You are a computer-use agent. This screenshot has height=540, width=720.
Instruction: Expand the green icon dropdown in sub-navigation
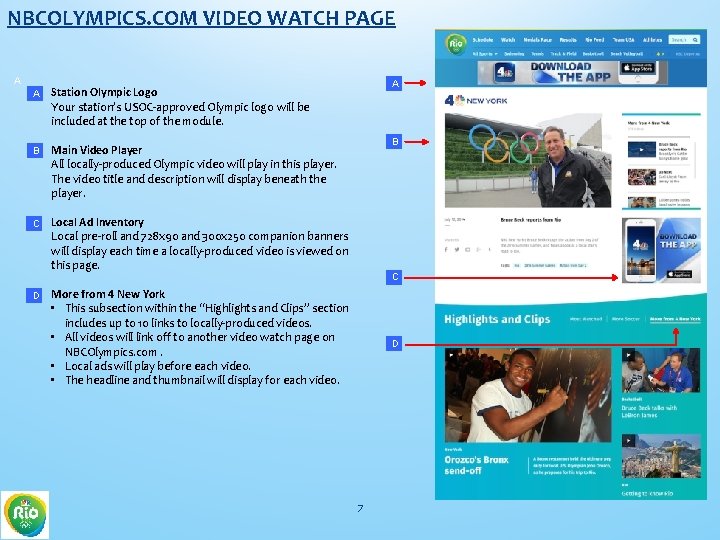[x=660, y=54]
